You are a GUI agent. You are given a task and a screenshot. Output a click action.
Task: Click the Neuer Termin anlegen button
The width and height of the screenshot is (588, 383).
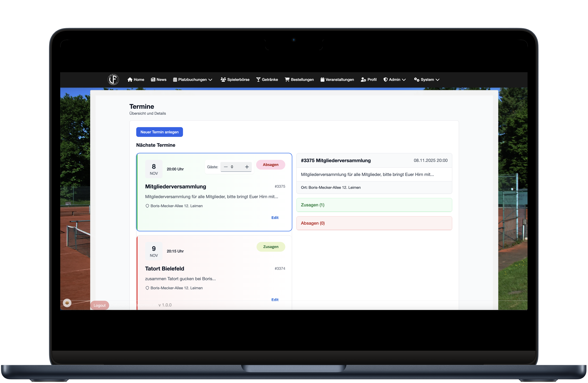(159, 132)
